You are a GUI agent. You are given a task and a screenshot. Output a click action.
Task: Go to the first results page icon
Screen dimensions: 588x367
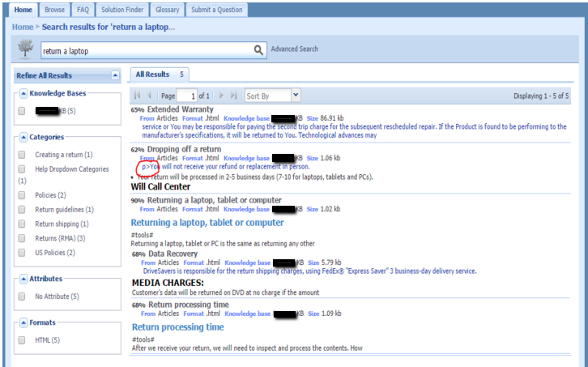138,96
